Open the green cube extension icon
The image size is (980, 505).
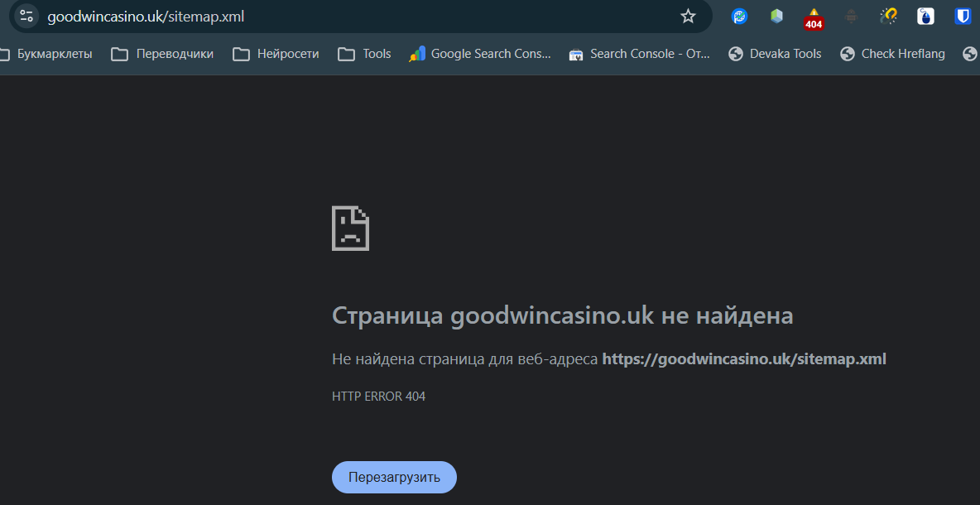(x=777, y=17)
